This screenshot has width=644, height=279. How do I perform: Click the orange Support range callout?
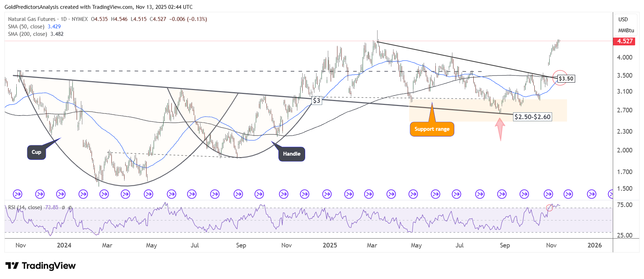click(x=432, y=129)
